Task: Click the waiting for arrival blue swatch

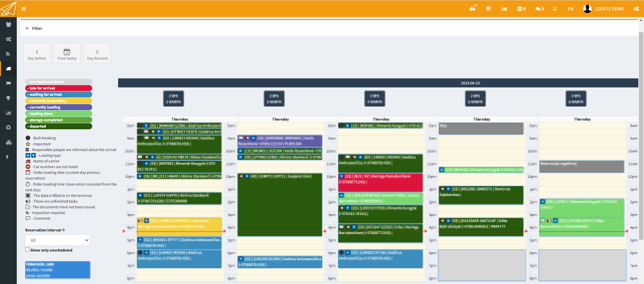Action: point(59,94)
